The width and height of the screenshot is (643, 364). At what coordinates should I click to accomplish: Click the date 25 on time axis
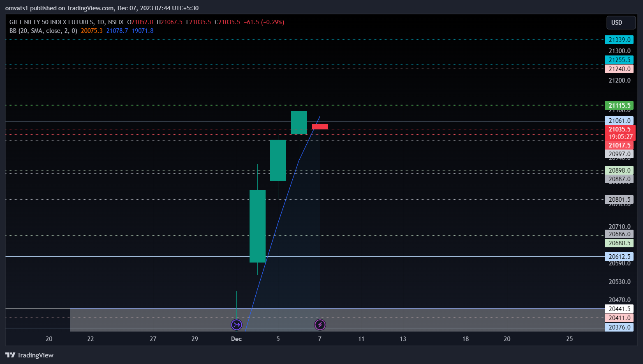pos(569,339)
